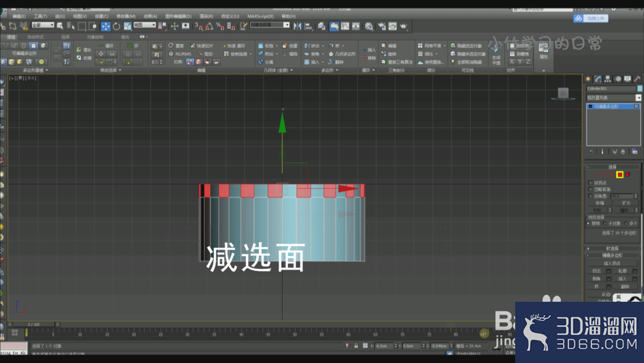Toggle Percent Snap icon
This screenshot has height=363, width=644.
[x=220, y=26]
